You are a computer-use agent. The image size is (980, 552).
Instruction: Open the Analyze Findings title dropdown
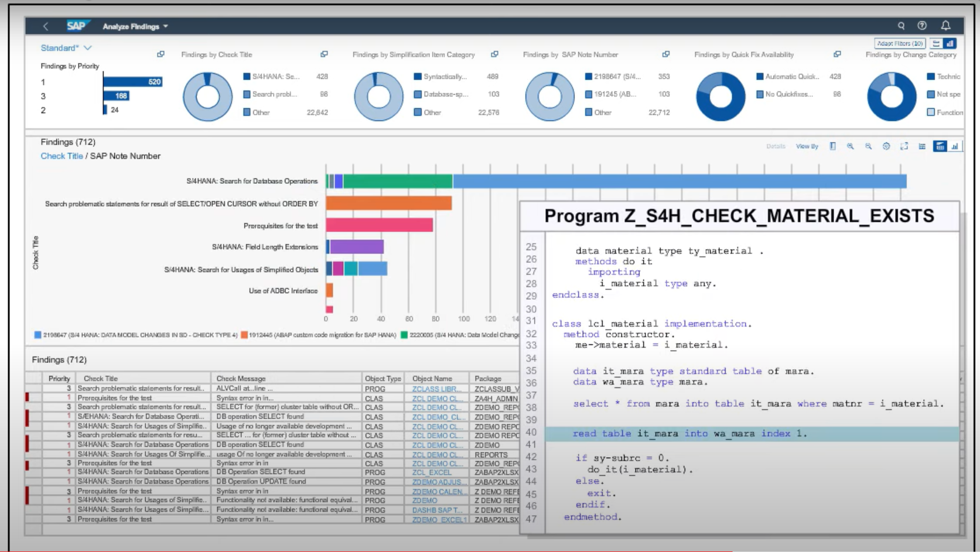coord(134,26)
